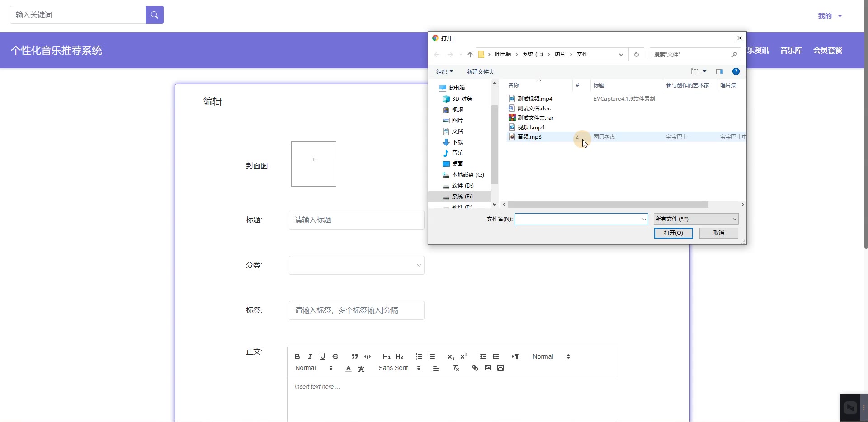Viewport: 868px width, 422px height.
Task: Click the file list horizontal scrollbar
Action: click(x=608, y=205)
